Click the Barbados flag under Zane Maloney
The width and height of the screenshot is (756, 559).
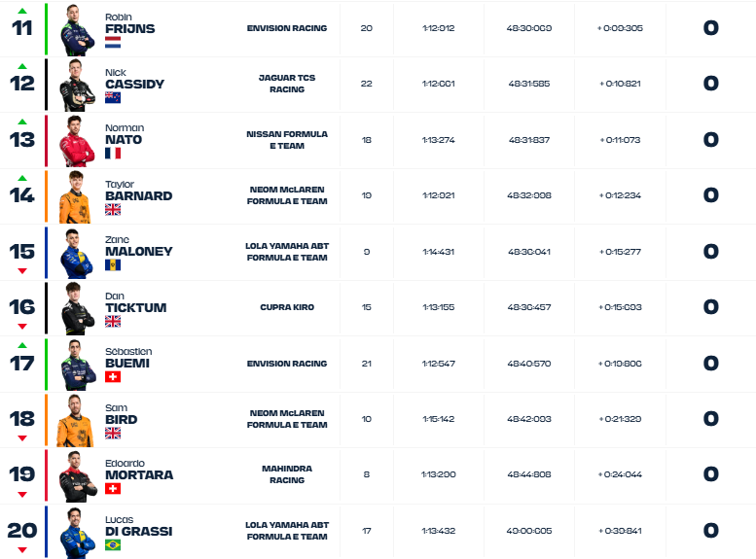pos(113,265)
